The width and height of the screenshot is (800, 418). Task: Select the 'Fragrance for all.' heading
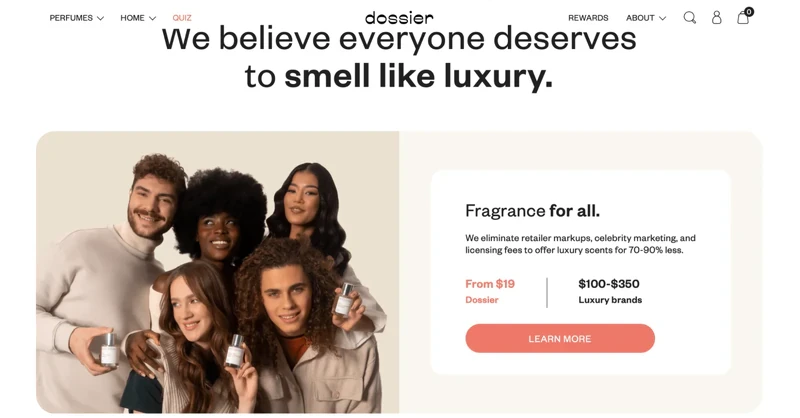click(532, 211)
